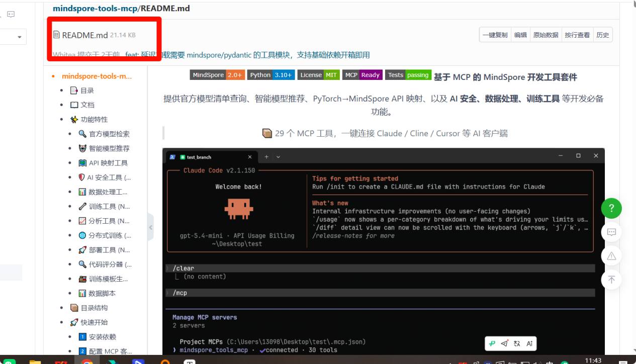Viewport: 636px width, 364px height.
Task: Open 原始数据 raw view
Action: tap(546, 35)
